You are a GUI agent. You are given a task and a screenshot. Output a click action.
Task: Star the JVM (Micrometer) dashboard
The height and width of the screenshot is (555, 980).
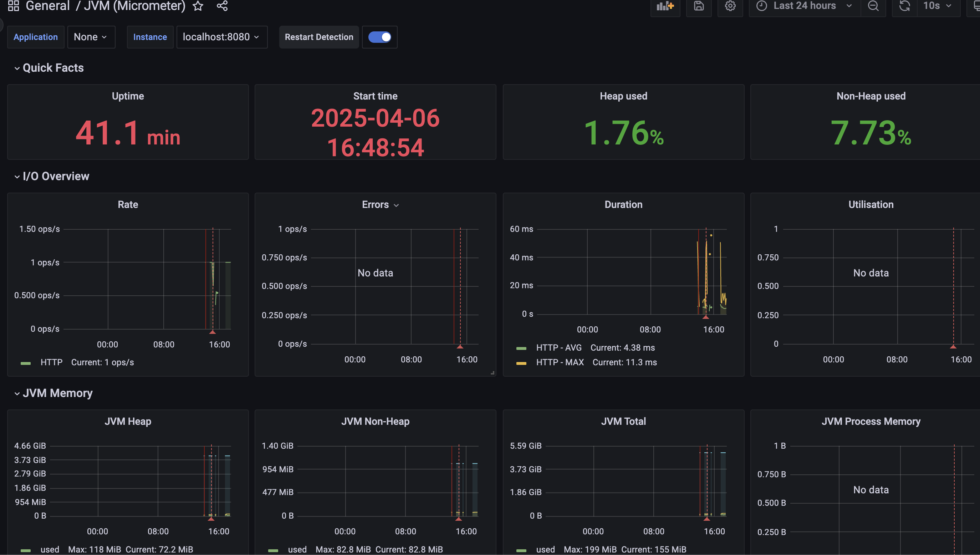198,5
